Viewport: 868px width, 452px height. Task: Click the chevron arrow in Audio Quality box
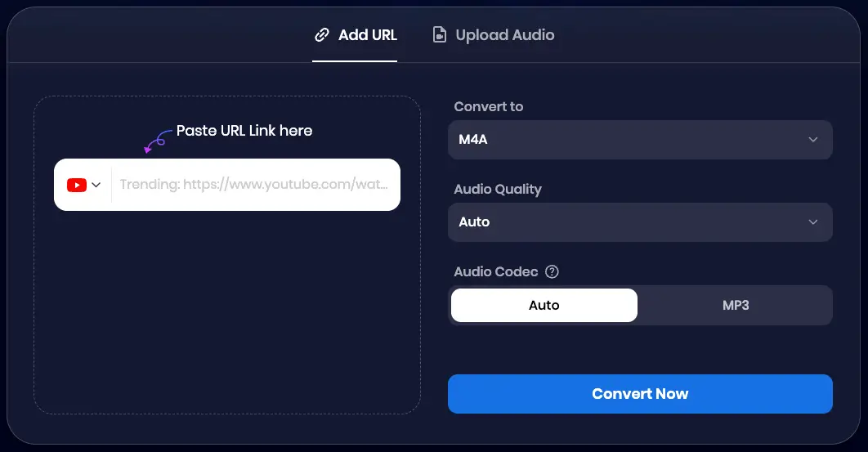[x=812, y=222]
